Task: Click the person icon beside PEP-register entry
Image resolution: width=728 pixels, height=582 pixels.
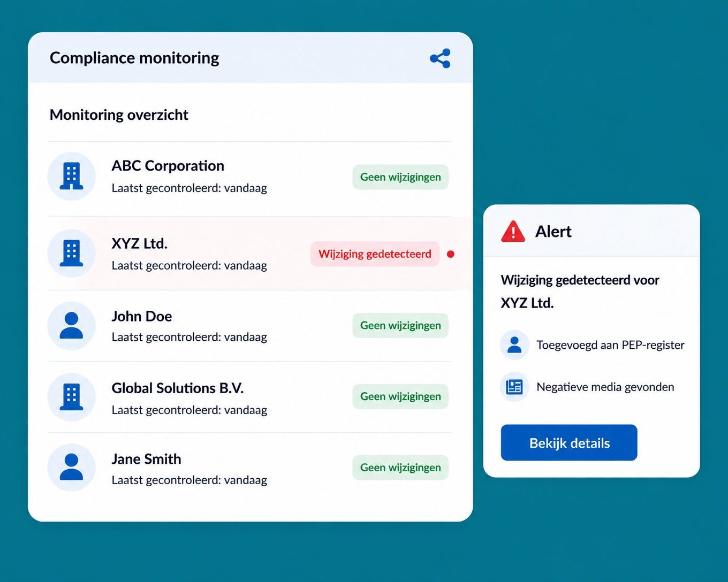Action: [514, 344]
